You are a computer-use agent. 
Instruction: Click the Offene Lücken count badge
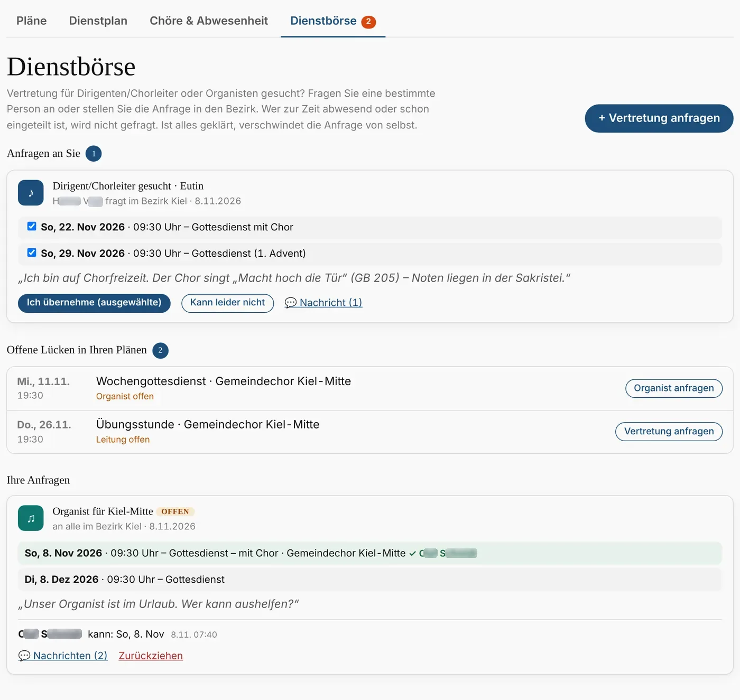point(160,350)
